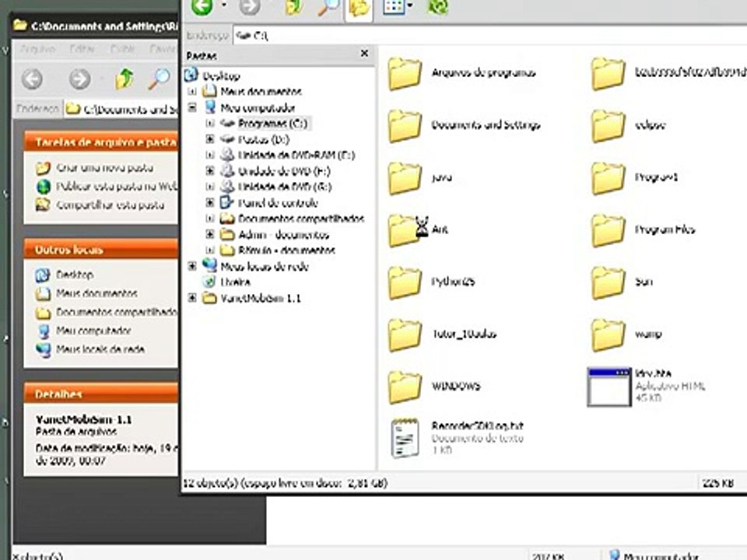
Task: Click the green sync icon in the C:\ toolbar
Action: (x=438, y=7)
